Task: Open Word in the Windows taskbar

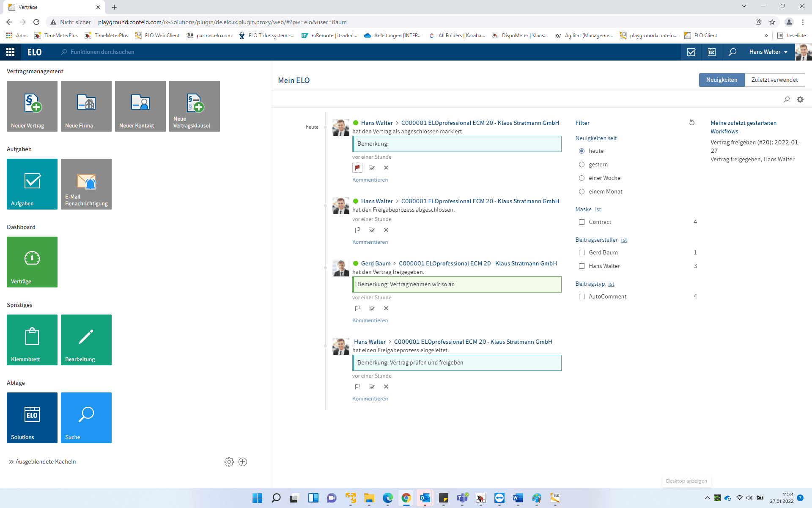Action: (x=518, y=498)
